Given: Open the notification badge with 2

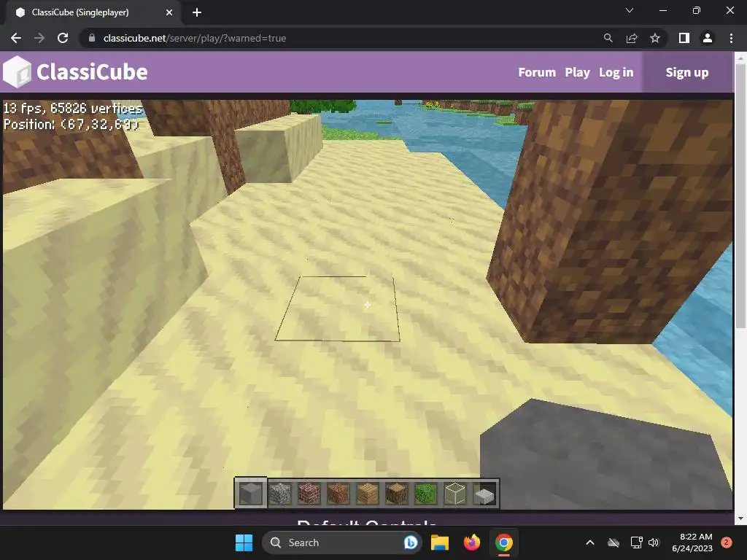Looking at the screenshot, I should 727,542.
